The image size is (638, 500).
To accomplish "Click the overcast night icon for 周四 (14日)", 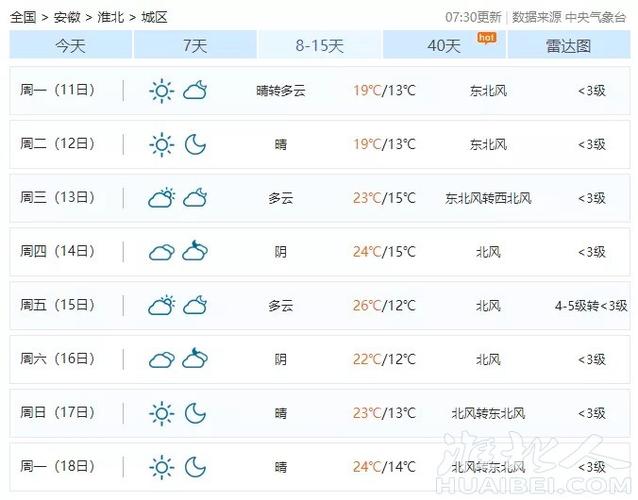I will tap(195, 250).
